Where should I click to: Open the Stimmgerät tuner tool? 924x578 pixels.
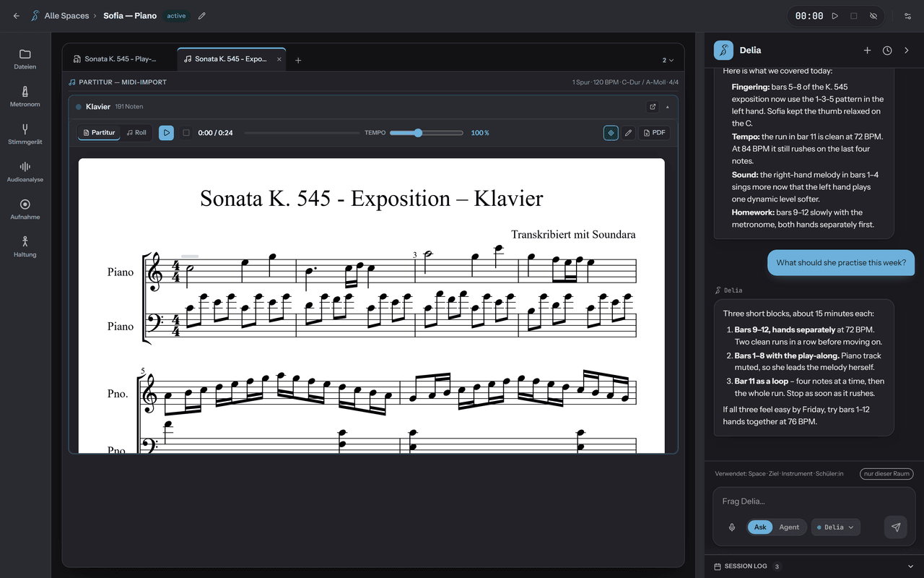(x=25, y=134)
